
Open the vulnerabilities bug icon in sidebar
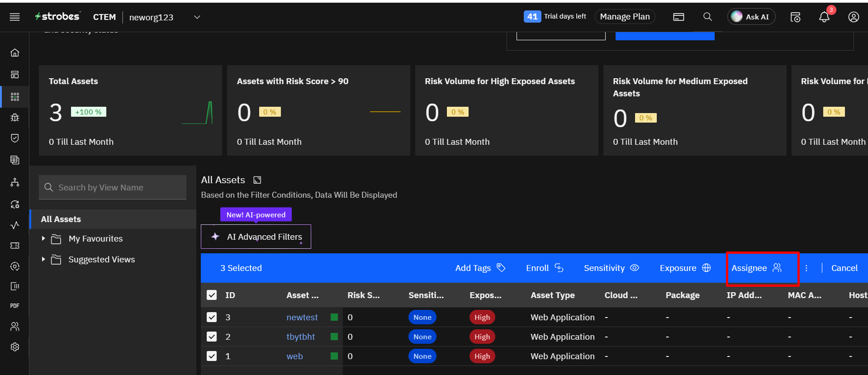(x=15, y=118)
